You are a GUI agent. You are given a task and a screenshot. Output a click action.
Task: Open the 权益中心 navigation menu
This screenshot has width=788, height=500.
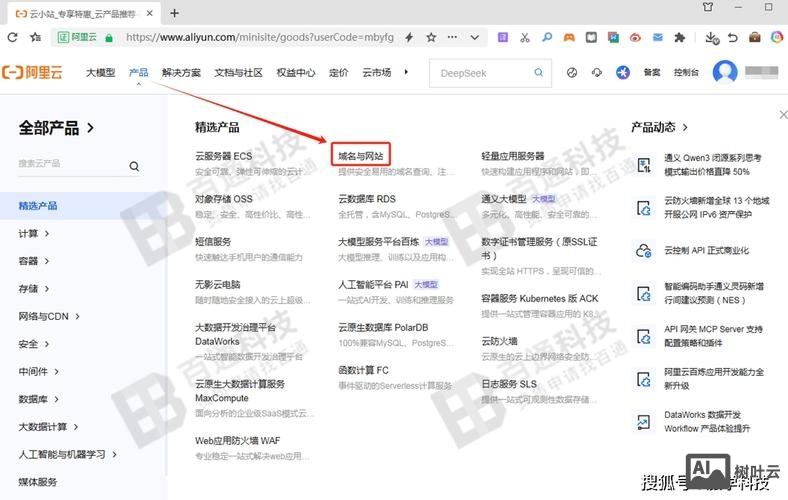296,73
